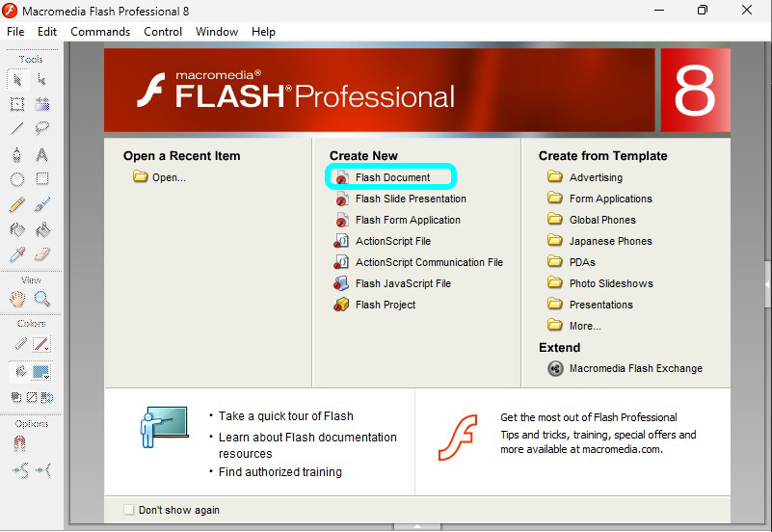Open the Commands menu
The height and width of the screenshot is (532, 772).
tap(100, 31)
